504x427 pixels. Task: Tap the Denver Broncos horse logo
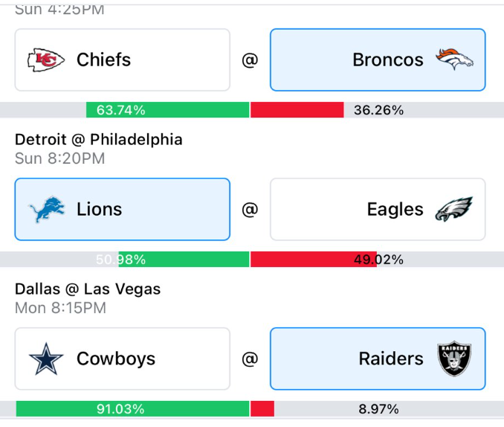[x=454, y=60]
